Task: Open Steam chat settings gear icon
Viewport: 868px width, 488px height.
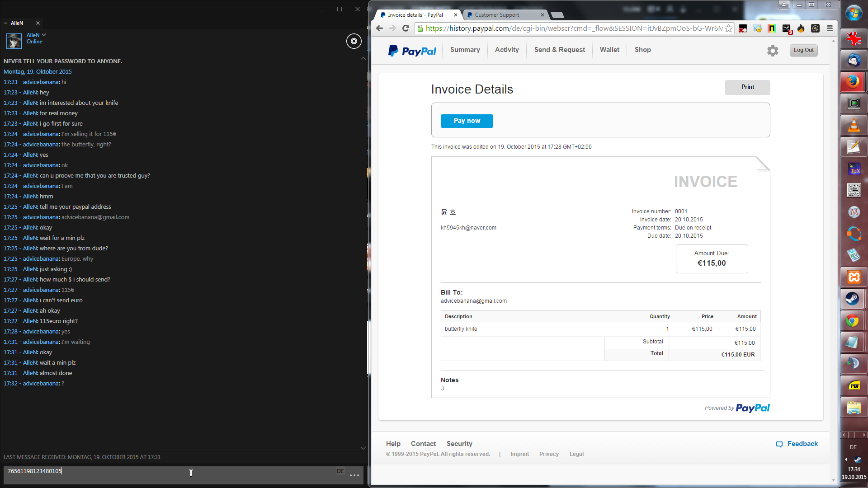Action: 354,41
